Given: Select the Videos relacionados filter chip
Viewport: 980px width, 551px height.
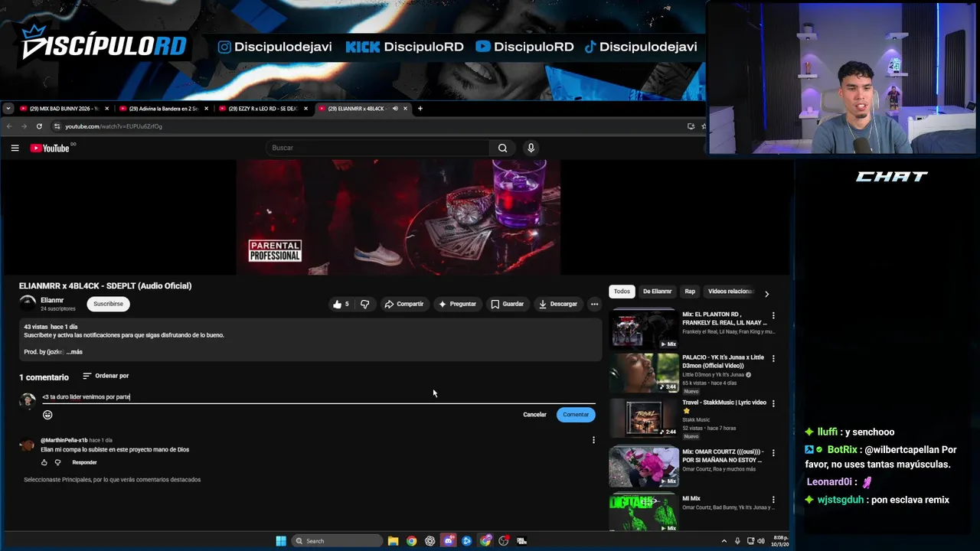Looking at the screenshot, I should click(730, 292).
